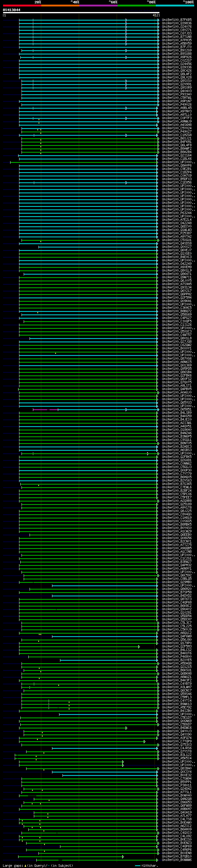This screenshot has height=868, width=197.
Task: Click the UniRef100_A6N9Y1 label
Action: (177, 569)
